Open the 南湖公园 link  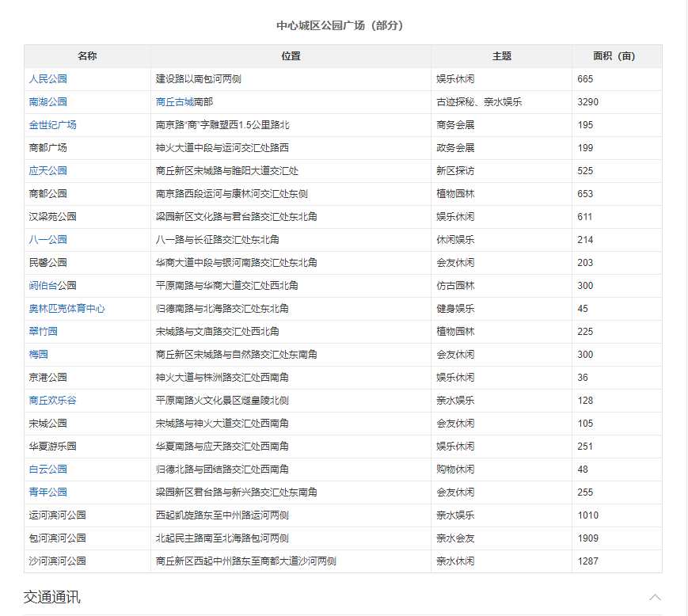(48, 102)
